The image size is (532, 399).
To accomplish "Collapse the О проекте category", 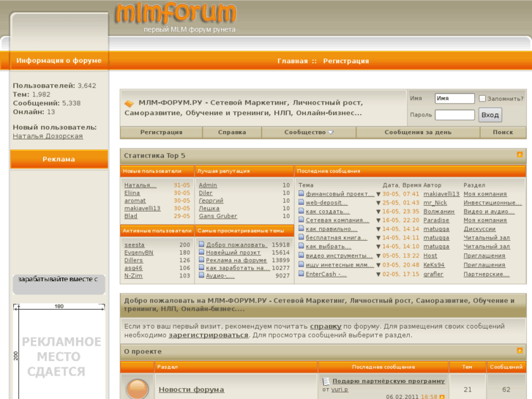I will click(520, 351).
